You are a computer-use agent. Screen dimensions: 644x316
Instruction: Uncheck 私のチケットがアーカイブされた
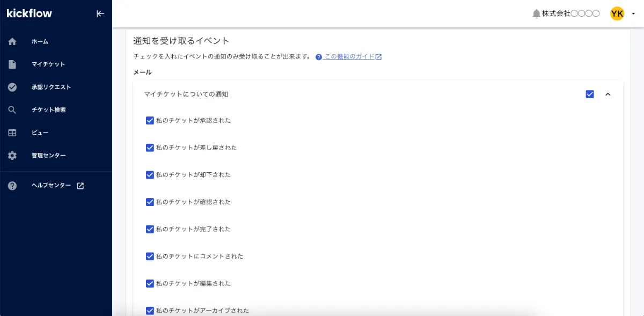pos(150,310)
